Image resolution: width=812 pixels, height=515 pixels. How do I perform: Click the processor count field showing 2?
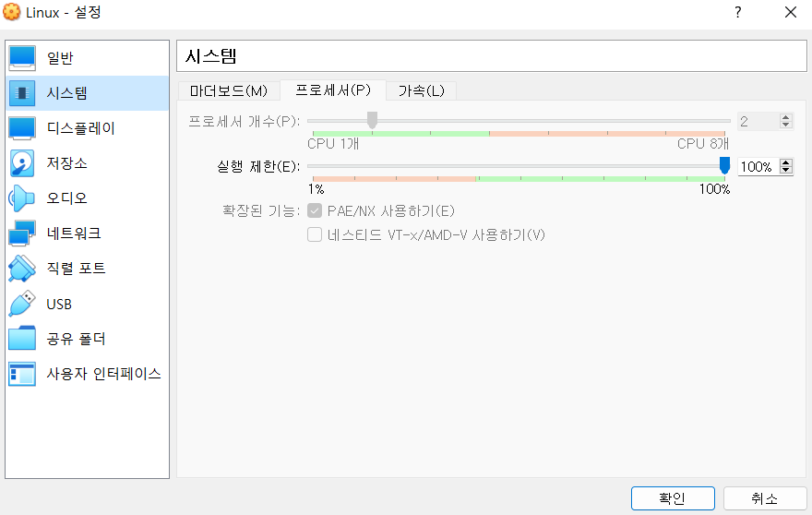pos(758,121)
